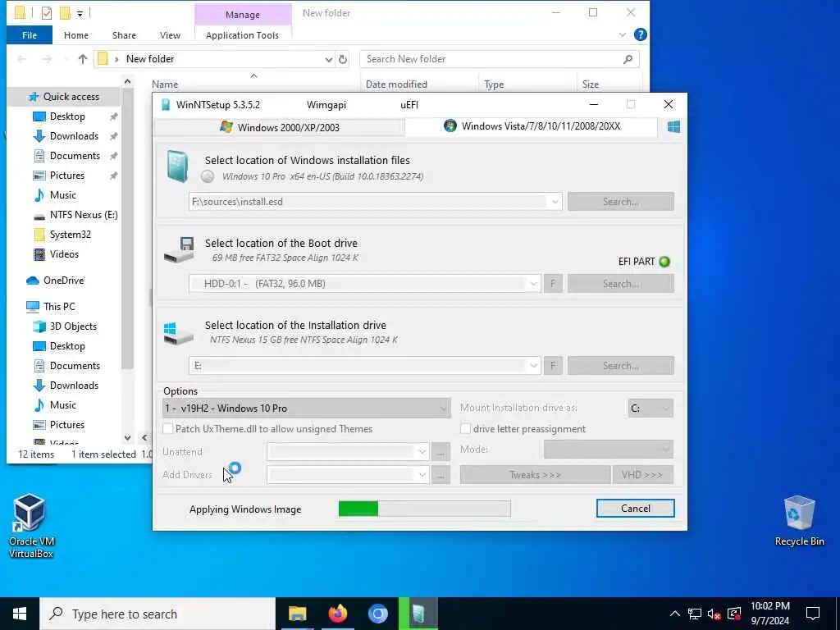
Task: Click Search button for Boot drive
Action: pyautogui.click(x=621, y=283)
